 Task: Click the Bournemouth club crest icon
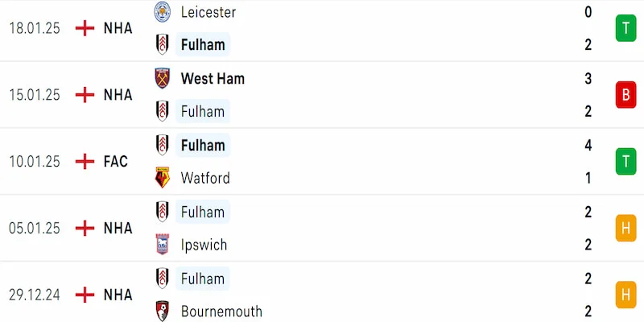(x=162, y=311)
